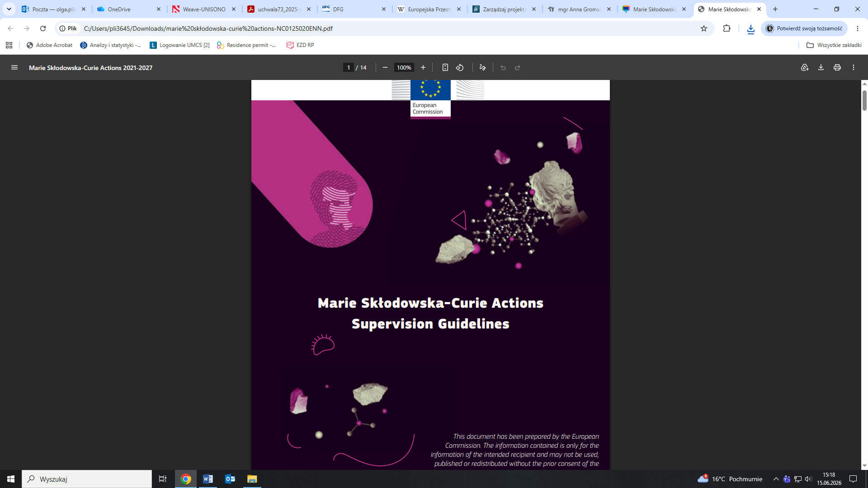Open Outlook from the taskbar
Screen dimensions: 868x488
pyautogui.click(x=230, y=479)
